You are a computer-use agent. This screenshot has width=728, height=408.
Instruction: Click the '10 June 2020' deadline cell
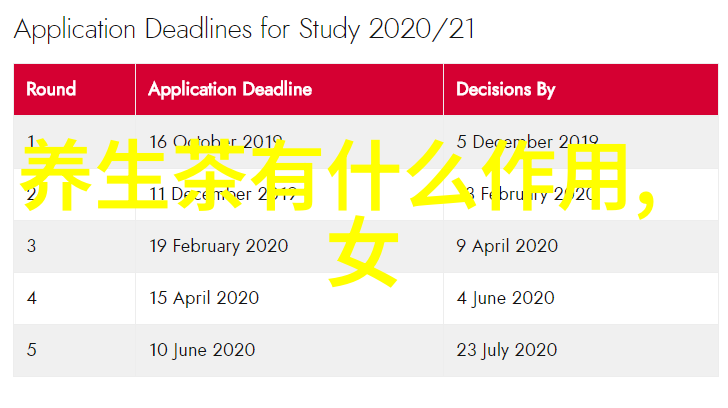[202, 350]
